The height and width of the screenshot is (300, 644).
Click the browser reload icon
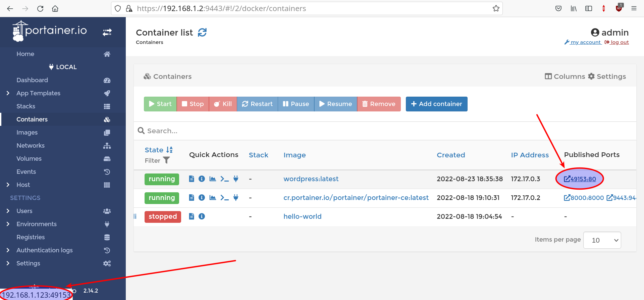pyautogui.click(x=40, y=9)
